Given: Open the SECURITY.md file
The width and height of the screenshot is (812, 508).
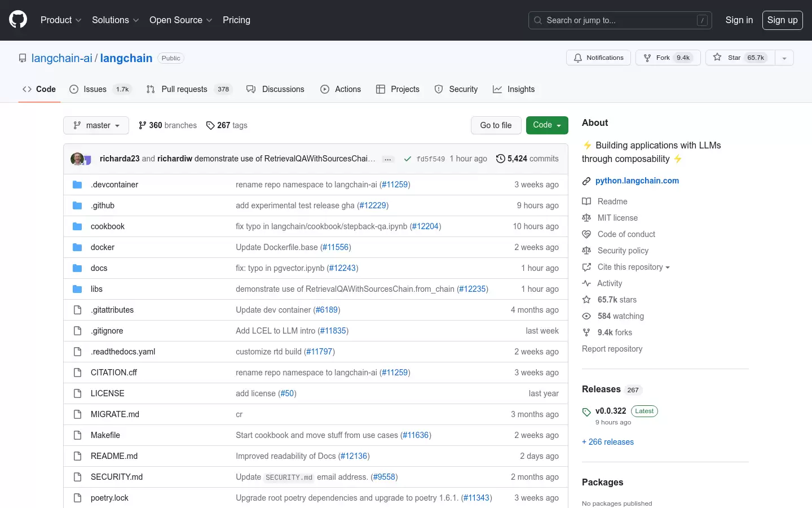Looking at the screenshot, I should click(117, 477).
